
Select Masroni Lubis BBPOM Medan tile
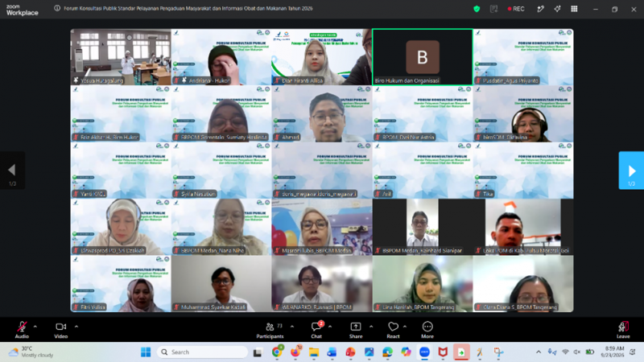click(x=322, y=227)
